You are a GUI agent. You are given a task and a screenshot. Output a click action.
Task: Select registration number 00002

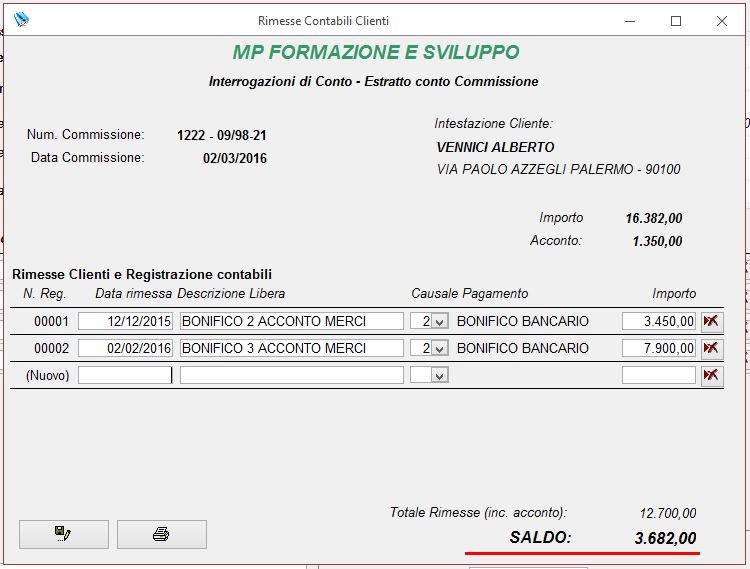(x=51, y=348)
